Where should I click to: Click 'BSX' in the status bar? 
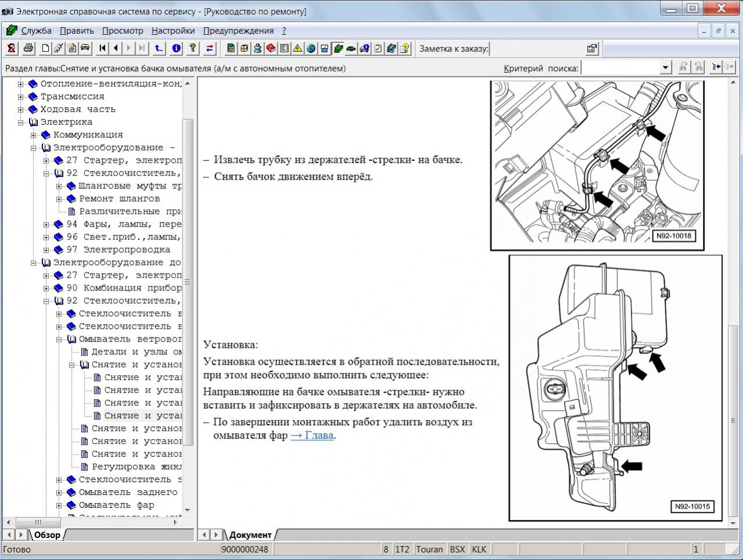click(457, 549)
